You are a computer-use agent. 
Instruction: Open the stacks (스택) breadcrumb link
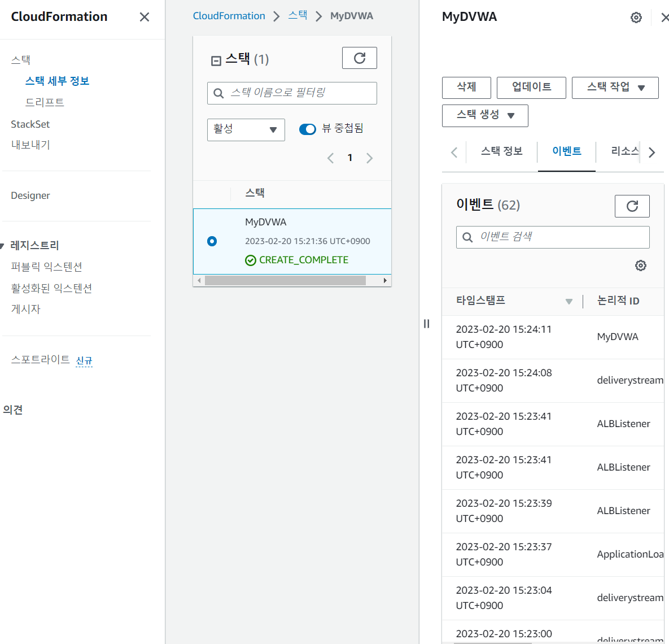(x=298, y=15)
